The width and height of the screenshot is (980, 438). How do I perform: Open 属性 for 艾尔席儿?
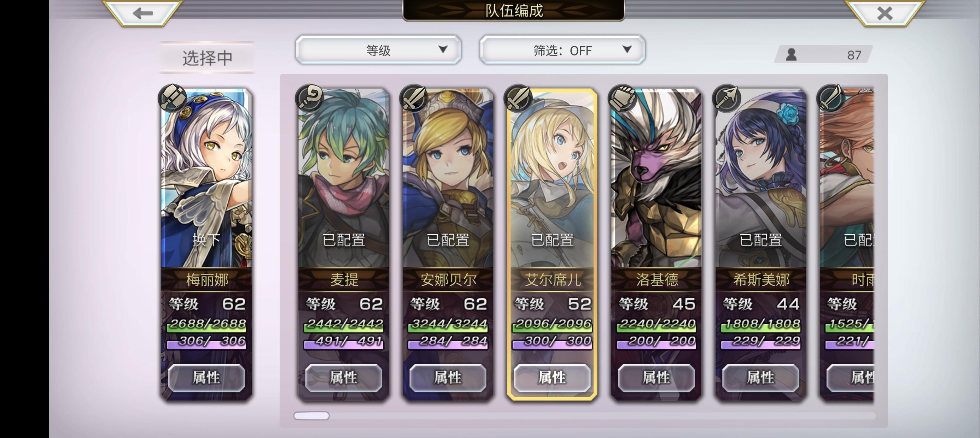pyautogui.click(x=552, y=378)
